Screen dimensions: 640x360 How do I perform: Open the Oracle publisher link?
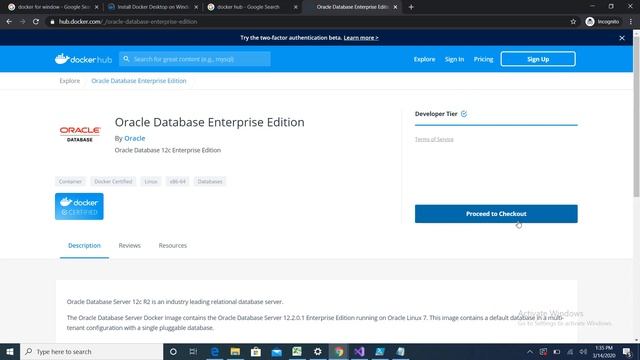click(x=135, y=138)
